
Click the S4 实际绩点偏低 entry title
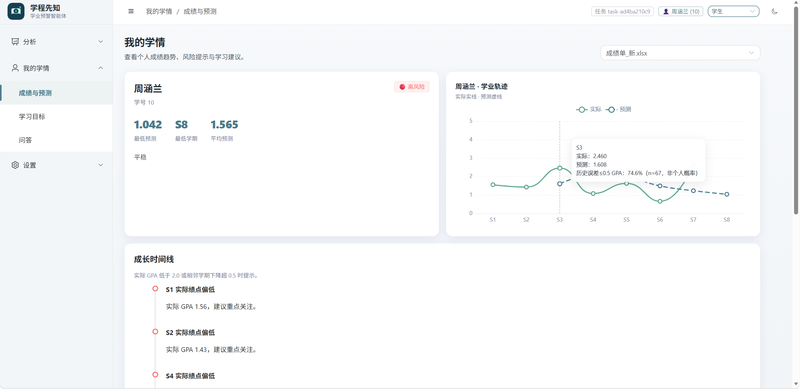point(190,375)
